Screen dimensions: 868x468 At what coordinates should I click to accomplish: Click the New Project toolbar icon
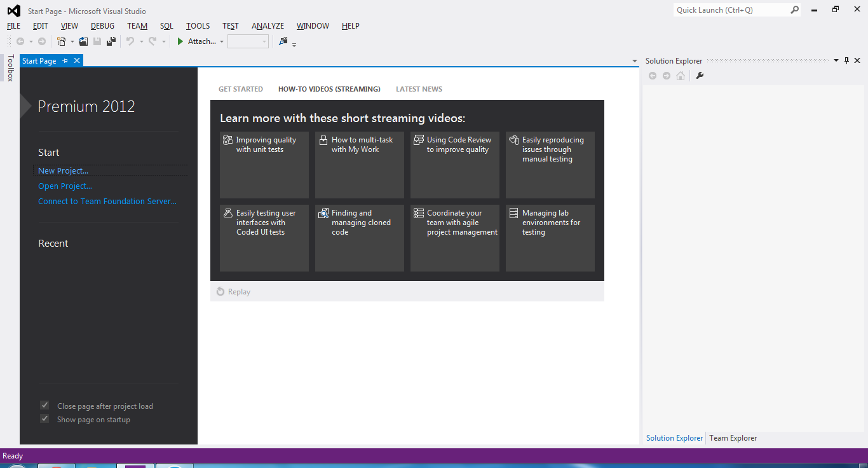click(x=61, y=41)
